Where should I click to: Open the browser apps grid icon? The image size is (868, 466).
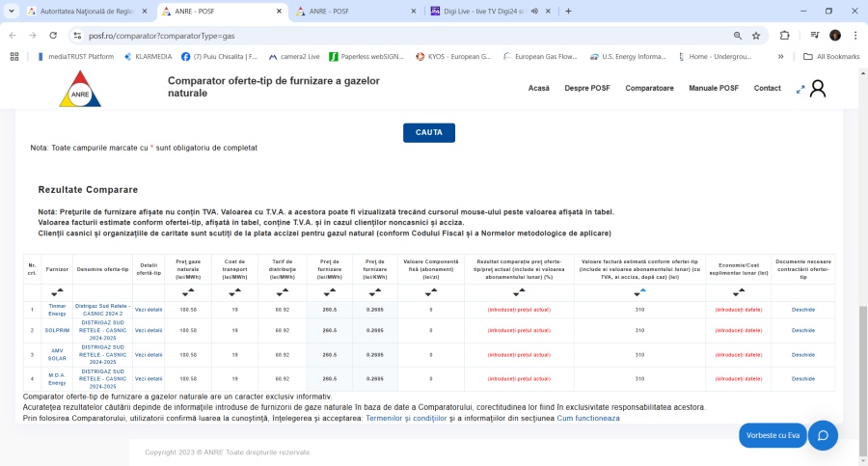pos(14,57)
